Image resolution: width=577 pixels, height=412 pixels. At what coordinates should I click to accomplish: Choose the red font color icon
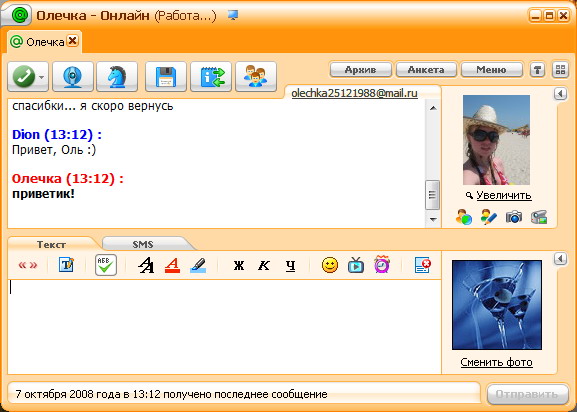coord(172,265)
